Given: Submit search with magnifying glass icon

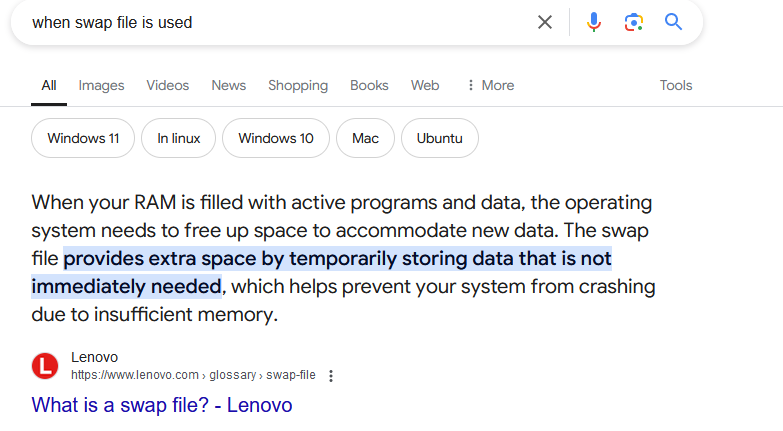Looking at the screenshot, I should [x=673, y=22].
